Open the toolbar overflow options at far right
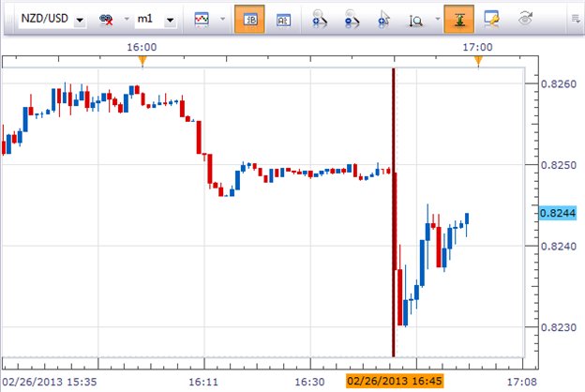The height and width of the screenshot is (392, 585). coord(576,19)
